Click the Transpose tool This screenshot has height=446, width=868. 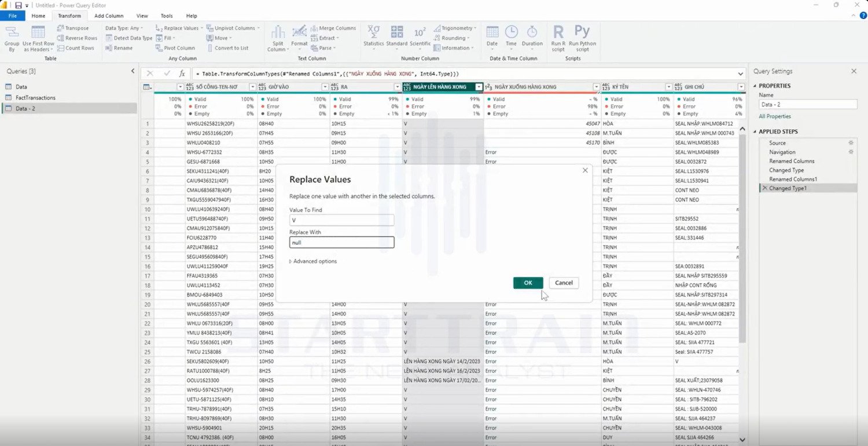73,28
